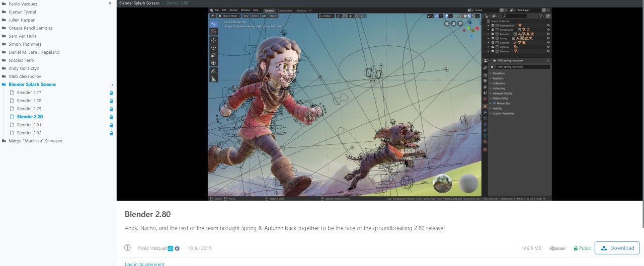Image resolution: width=644 pixels, height=266 pixels.
Task: Open the Modifiers wrench properties tab
Action: click(485, 112)
